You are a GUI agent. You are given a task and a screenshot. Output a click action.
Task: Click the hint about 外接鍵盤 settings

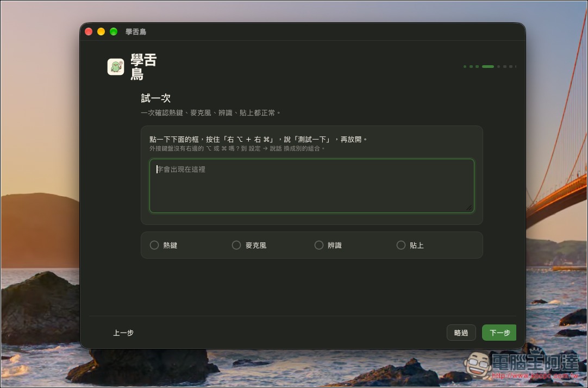coord(237,148)
